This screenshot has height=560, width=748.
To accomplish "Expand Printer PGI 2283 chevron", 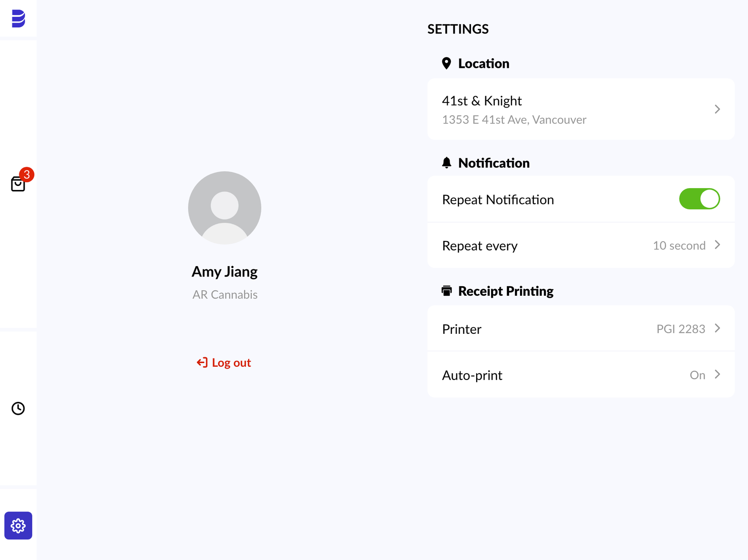I will [717, 328].
